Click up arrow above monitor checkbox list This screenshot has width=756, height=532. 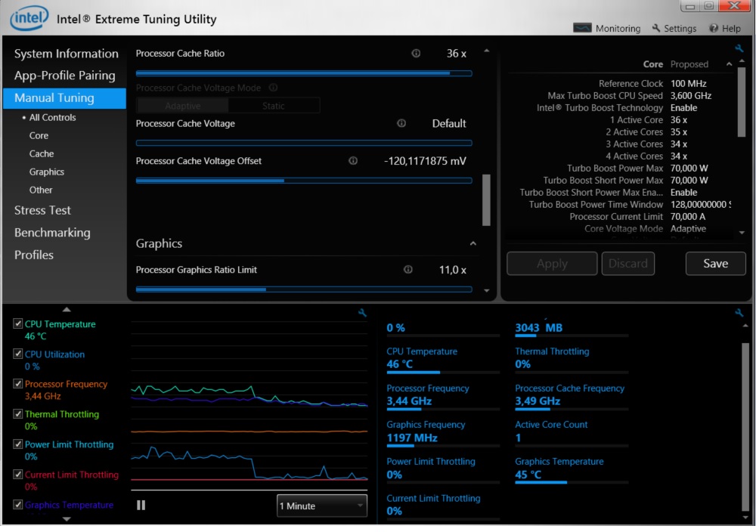point(67,309)
